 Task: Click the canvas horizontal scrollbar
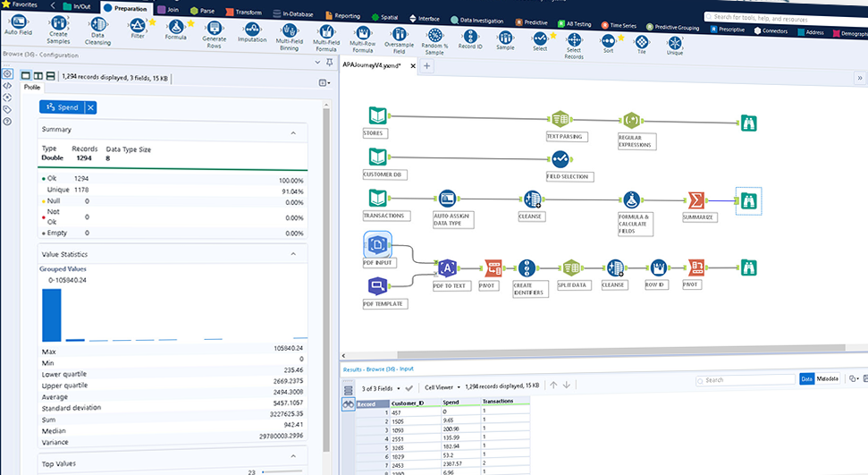click(x=620, y=351)
